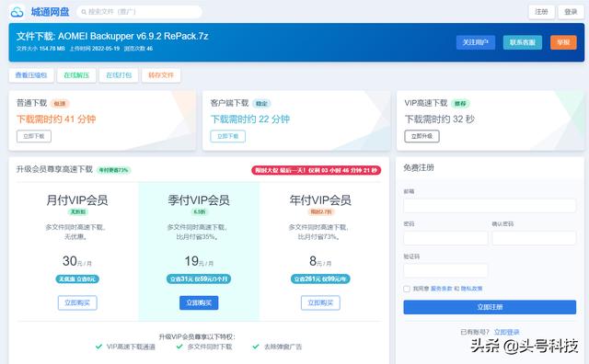Image resolution: width=589 pixels, height=364 pixels.
Task: Click the 免费注册 heading
Action: point(419,167)
